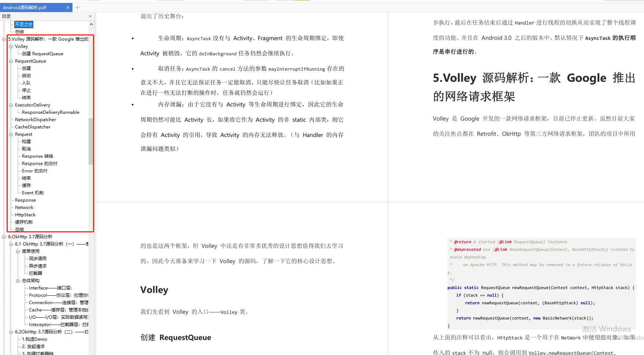Open the Inteceptor——拦截器层 outline entry
This screenshot has width=644, height=355.
click(x=59, y=325)
